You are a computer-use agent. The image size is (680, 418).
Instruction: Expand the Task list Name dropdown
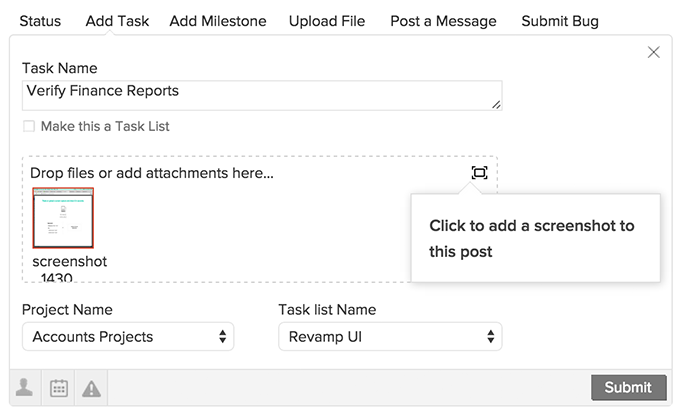pos(390,337)
